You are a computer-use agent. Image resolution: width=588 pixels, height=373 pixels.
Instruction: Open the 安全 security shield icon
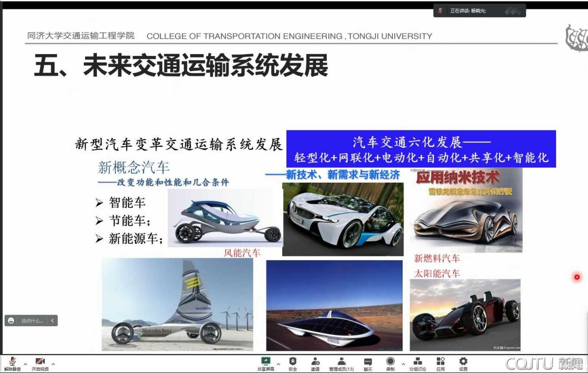293,363
